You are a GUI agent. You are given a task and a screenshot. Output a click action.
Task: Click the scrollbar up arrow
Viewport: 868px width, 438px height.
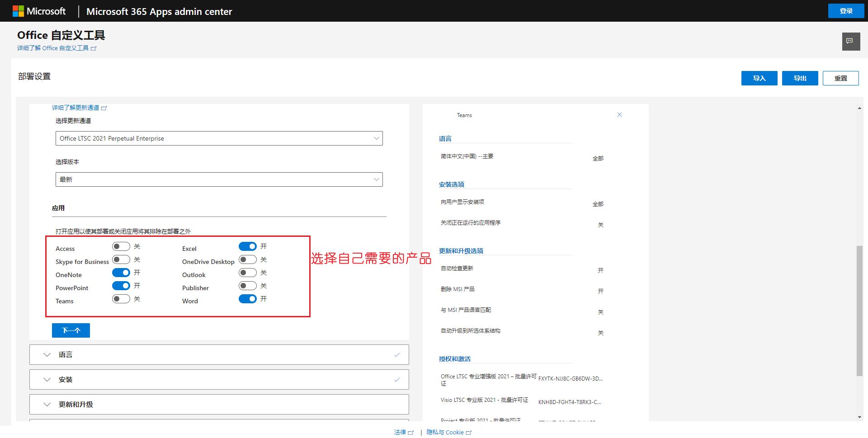coord(859,108)
